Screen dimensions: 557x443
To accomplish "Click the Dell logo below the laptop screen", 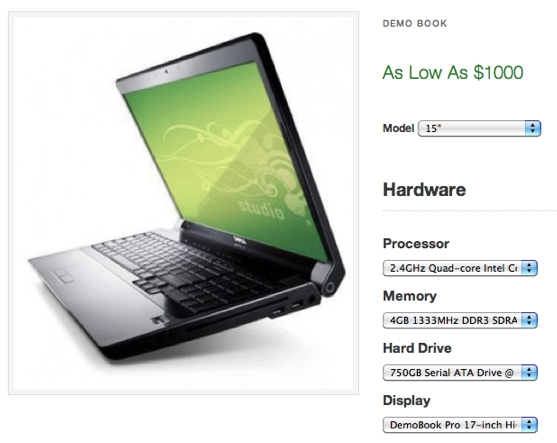I will coord(239,241).
